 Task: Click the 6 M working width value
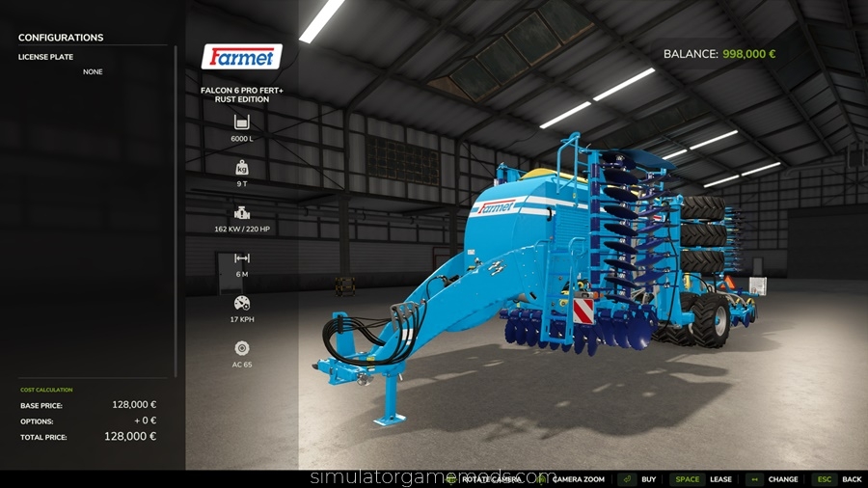point(242,275)
